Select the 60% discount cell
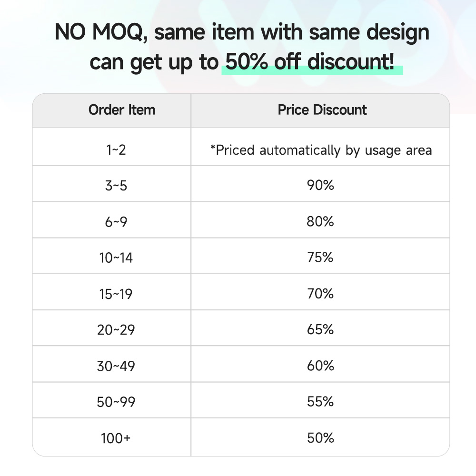Screen dimensions: 476x476 320,366
